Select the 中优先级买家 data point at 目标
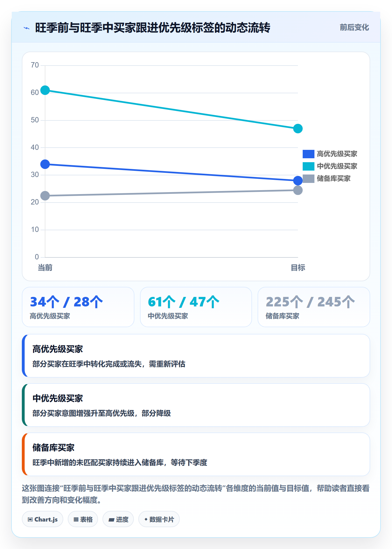The height and width of the screenshot is (549, 392). [298, 129]
